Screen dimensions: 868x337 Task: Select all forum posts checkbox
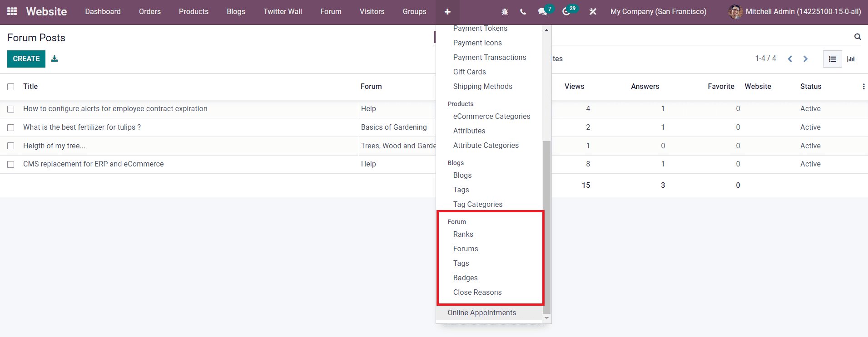pos(11,87)
